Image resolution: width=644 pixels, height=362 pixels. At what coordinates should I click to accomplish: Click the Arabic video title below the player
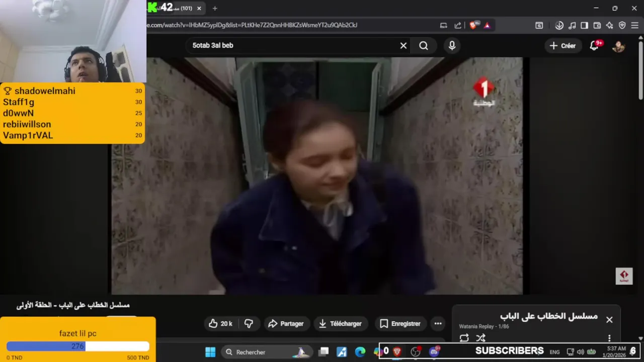pos(73,305)
